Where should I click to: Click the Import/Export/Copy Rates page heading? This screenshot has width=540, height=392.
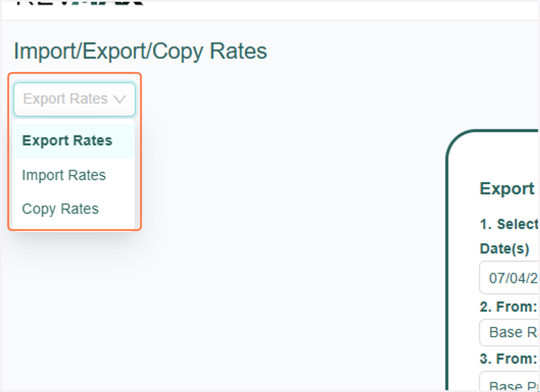coord(140,51)
